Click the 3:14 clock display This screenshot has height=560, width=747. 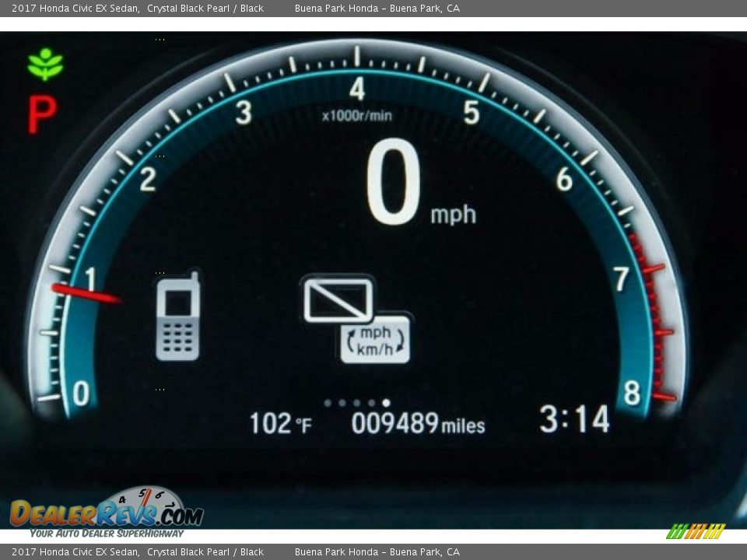pos(574,419)
